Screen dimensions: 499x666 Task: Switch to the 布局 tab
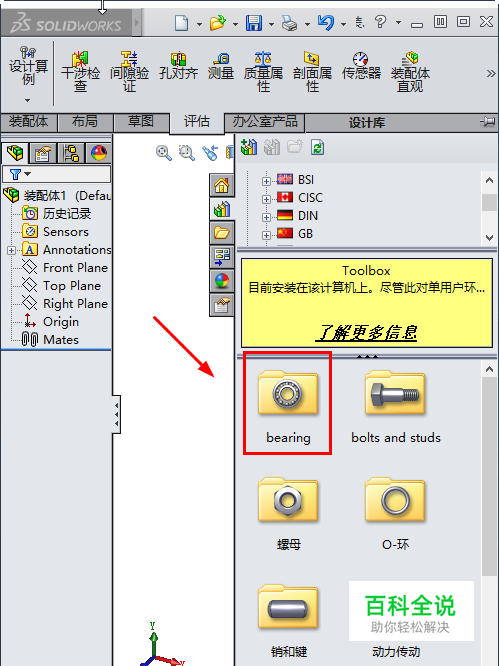pyautogui.click(x=85, y=122)
